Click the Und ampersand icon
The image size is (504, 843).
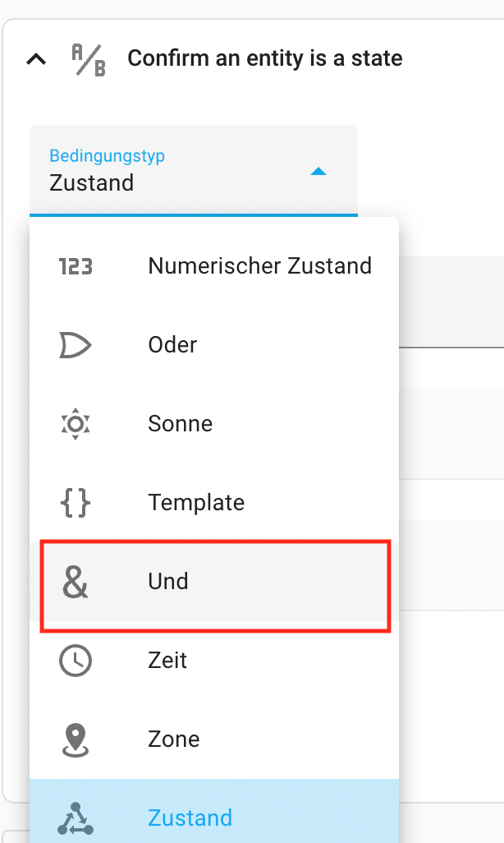[76, 582]
